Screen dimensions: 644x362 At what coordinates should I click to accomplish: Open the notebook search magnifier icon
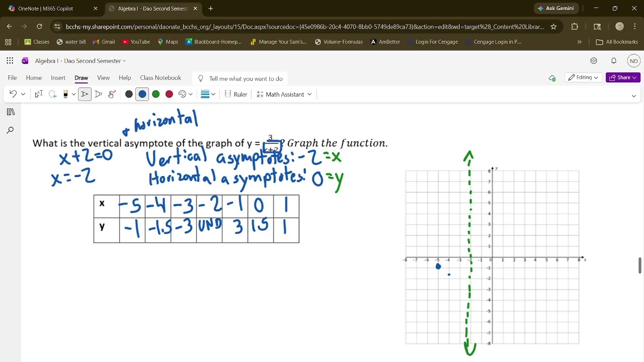(x=11, y=130)
